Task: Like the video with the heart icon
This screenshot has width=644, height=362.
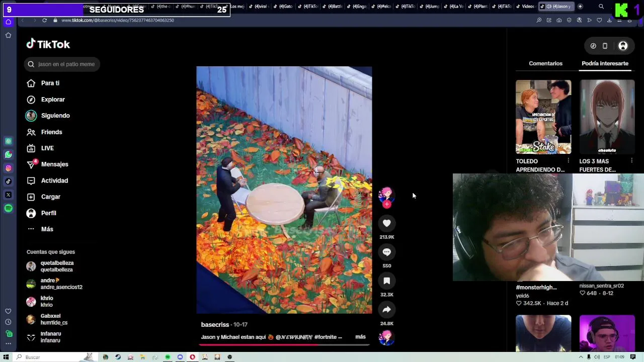Action: [x=386, y=223]
